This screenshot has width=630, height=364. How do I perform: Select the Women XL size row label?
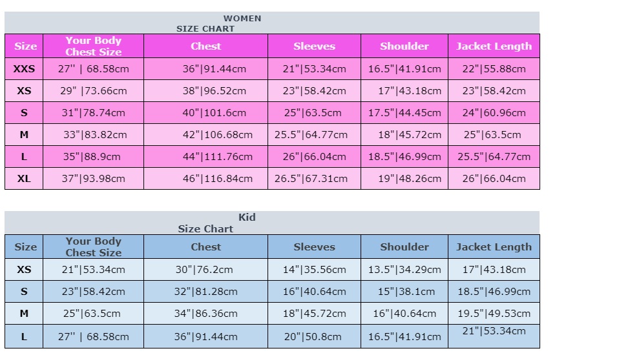click(24, 179)
